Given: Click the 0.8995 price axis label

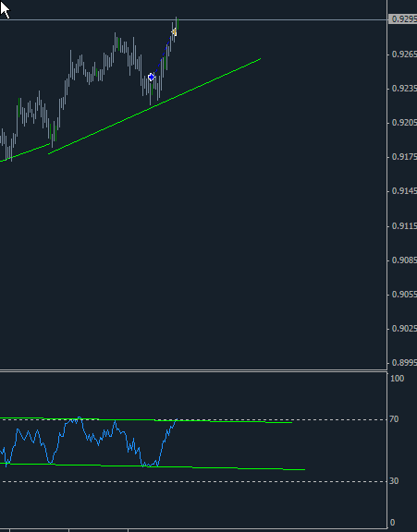Looking at the screenshot, I should point(404,363).
